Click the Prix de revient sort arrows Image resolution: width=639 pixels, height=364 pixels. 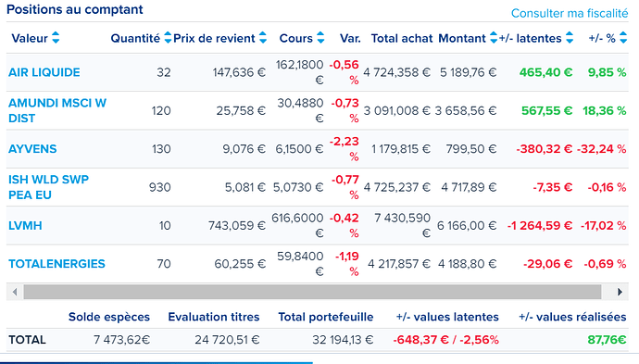tap(263, 38)
